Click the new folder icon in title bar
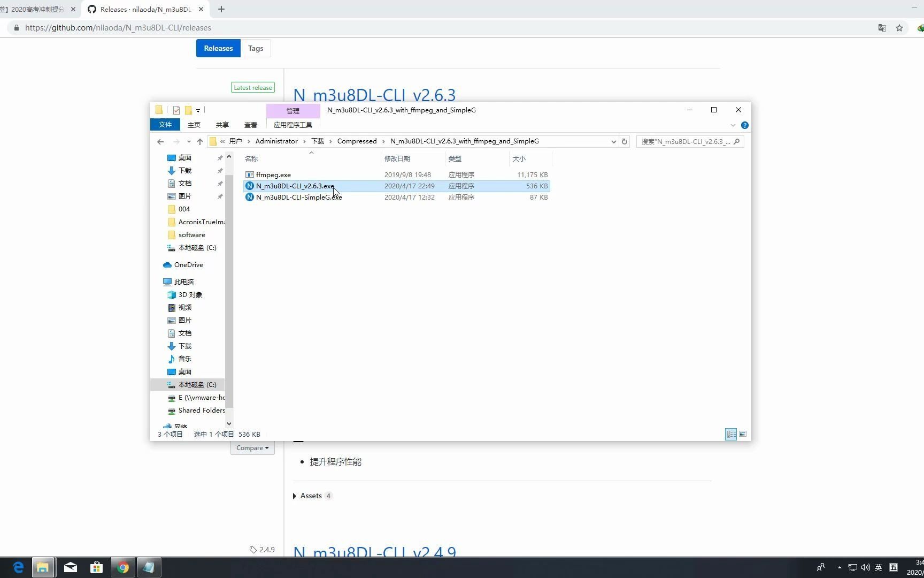The height and width of the screenshot is (578, 924). click(x=188, y=110)
